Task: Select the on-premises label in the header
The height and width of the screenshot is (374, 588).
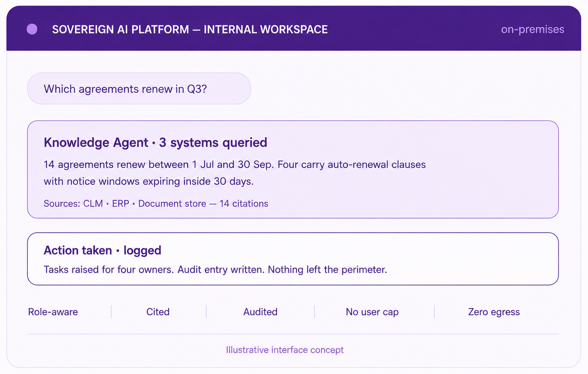Action: click(x=533, y=30)
